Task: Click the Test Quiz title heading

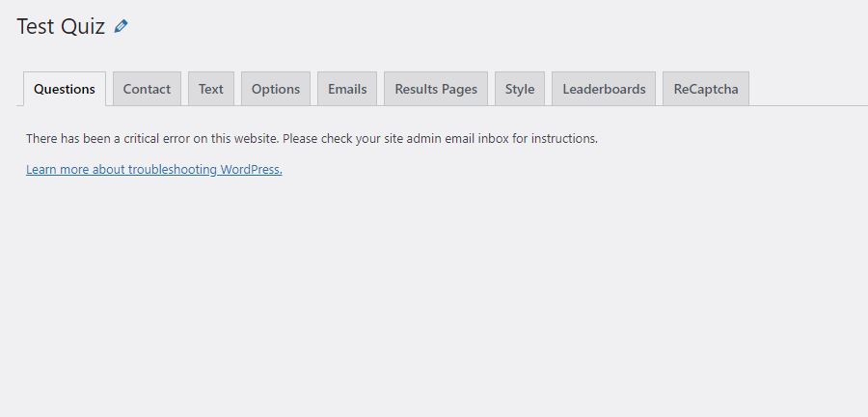Action: 61,26
